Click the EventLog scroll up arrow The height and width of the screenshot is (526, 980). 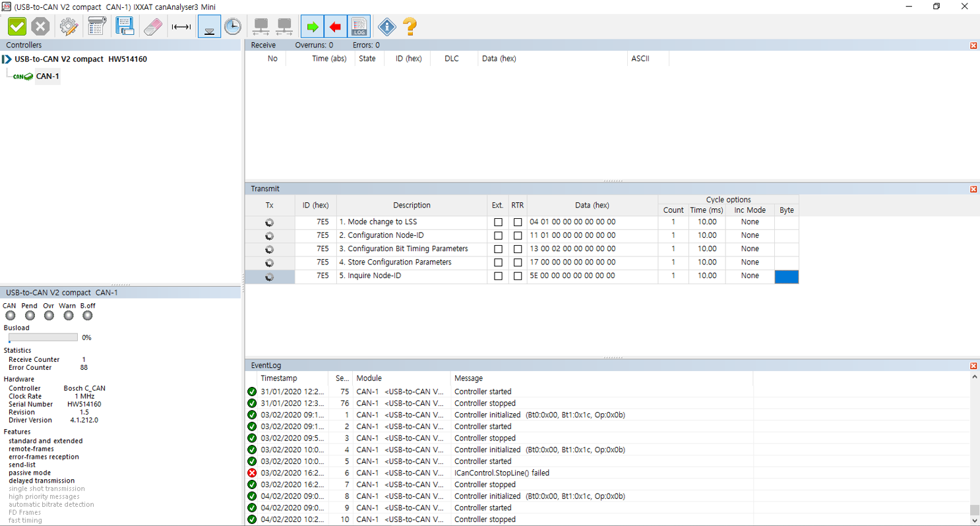(x=975, y=378)
